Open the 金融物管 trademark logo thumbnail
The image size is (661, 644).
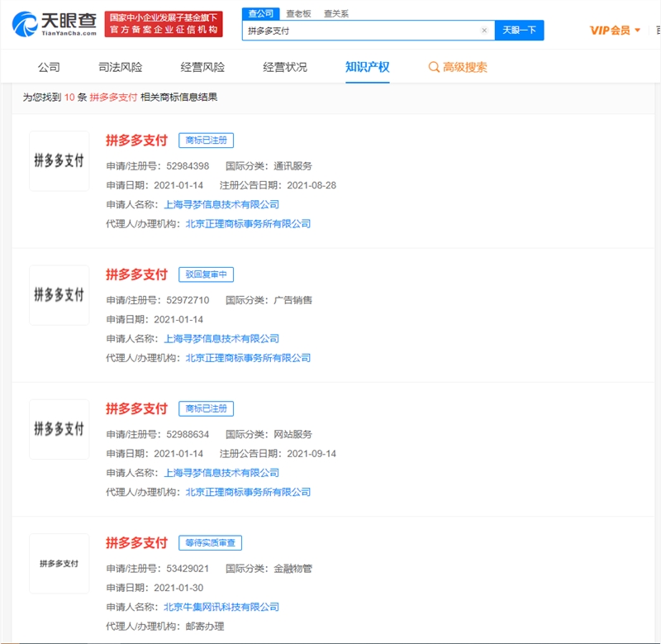59,564
